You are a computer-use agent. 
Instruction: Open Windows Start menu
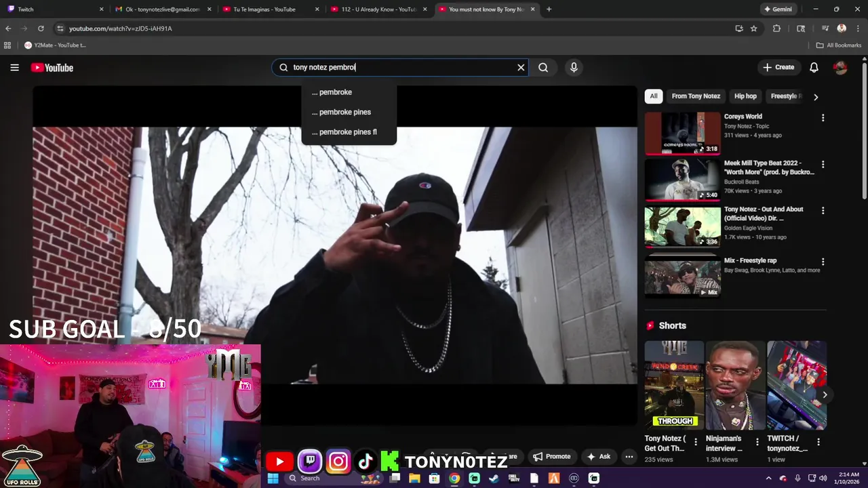[273, 478]
